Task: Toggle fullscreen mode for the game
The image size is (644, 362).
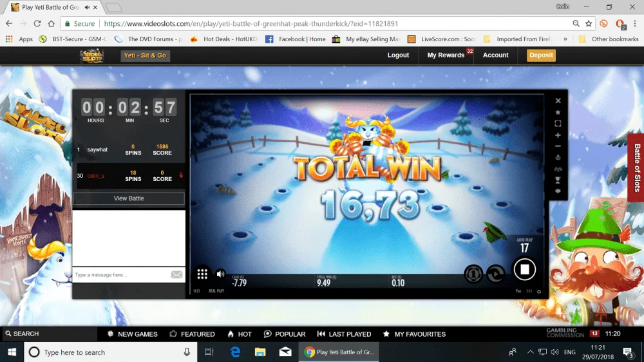Action: pos(558,124)
